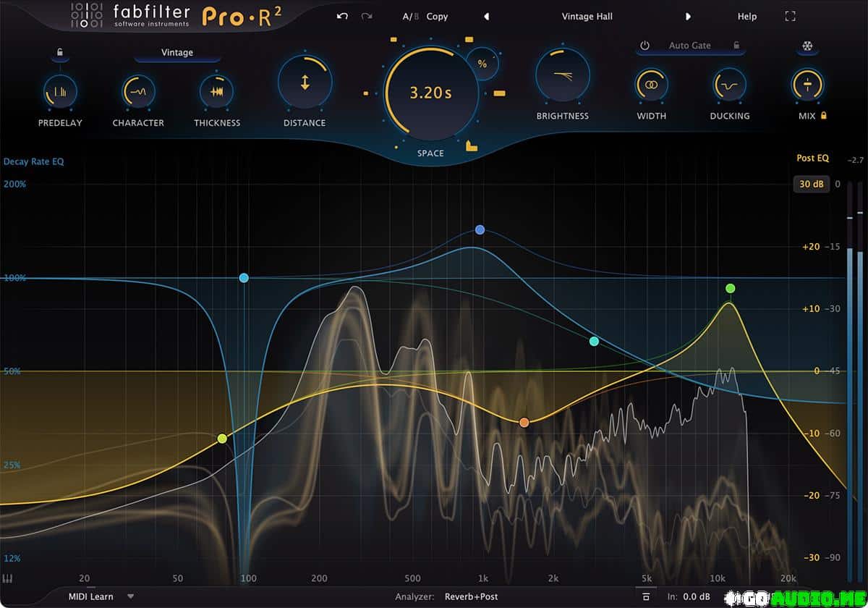868x608 pixels.
Task: Show the piano keyboard display icon
Action: [x=8, y=579]
